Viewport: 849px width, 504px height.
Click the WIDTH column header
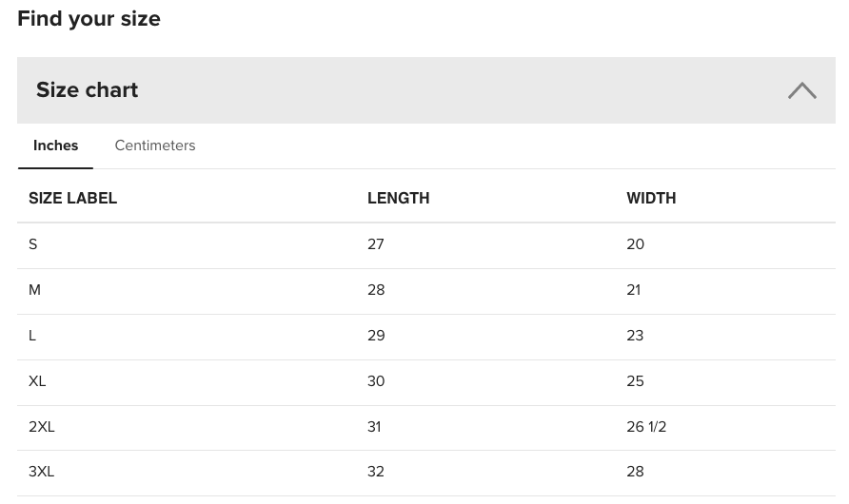coord(651,199)
